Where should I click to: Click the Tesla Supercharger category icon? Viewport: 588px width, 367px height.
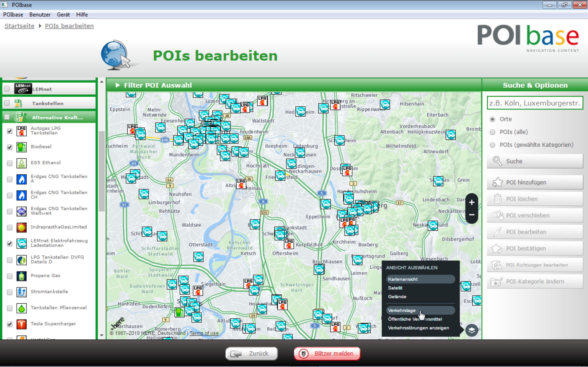pos(21,324)
